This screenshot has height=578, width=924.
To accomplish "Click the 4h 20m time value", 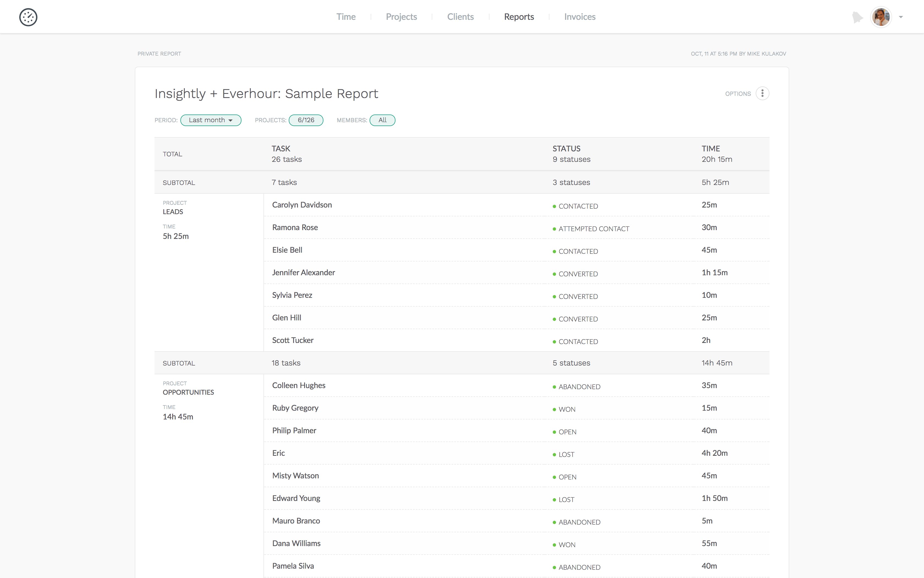I will point(714,453).
